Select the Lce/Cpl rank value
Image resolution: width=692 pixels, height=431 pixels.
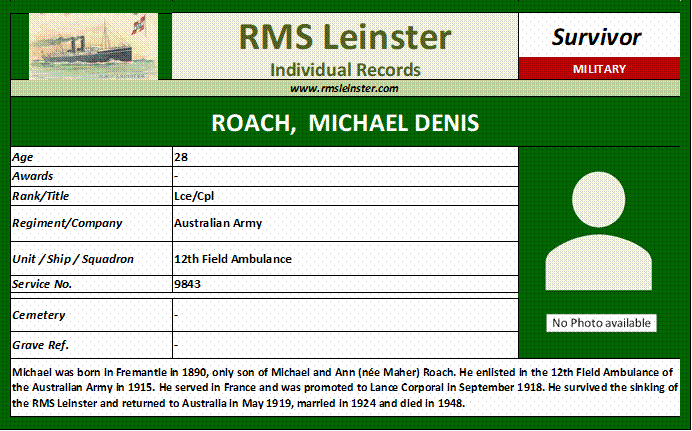pyautogui.click(x=194, y=196)
